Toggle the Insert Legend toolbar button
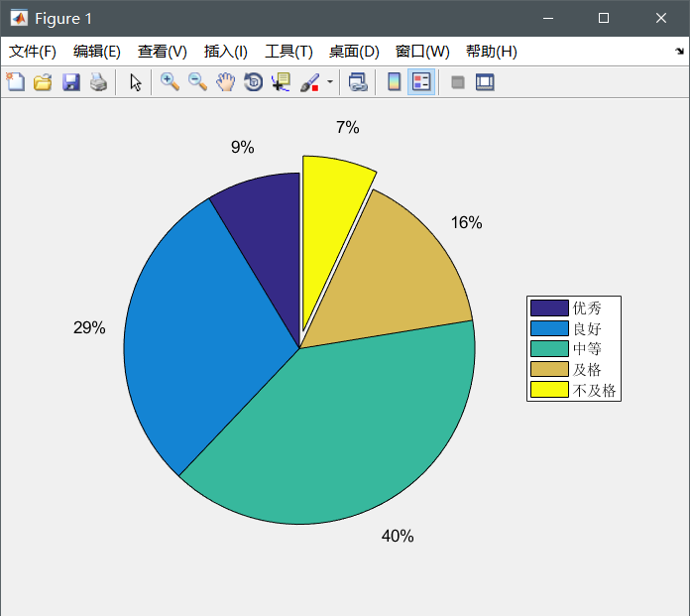The height and width of the screenshot is (616, 690). point(421,82)
